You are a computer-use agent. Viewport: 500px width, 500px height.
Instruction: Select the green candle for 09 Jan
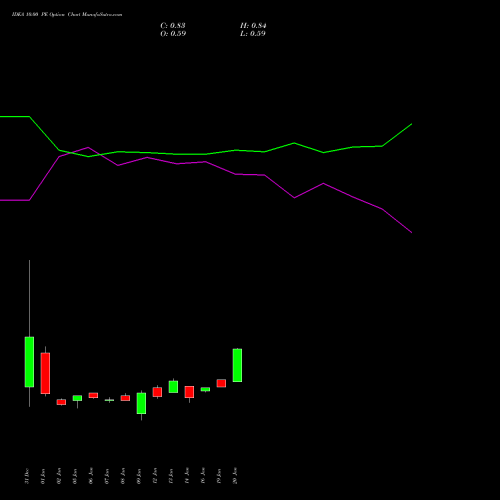coord(141,403)
